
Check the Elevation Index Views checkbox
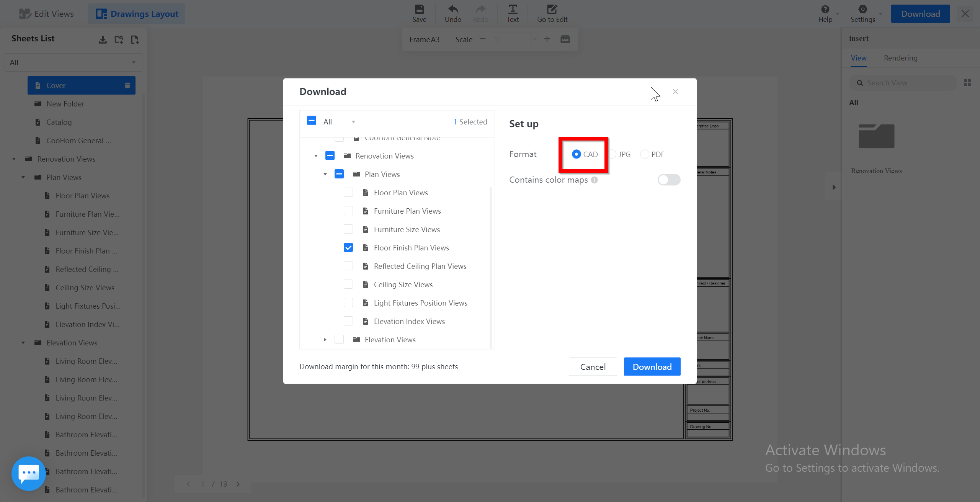tap(348, 321)
